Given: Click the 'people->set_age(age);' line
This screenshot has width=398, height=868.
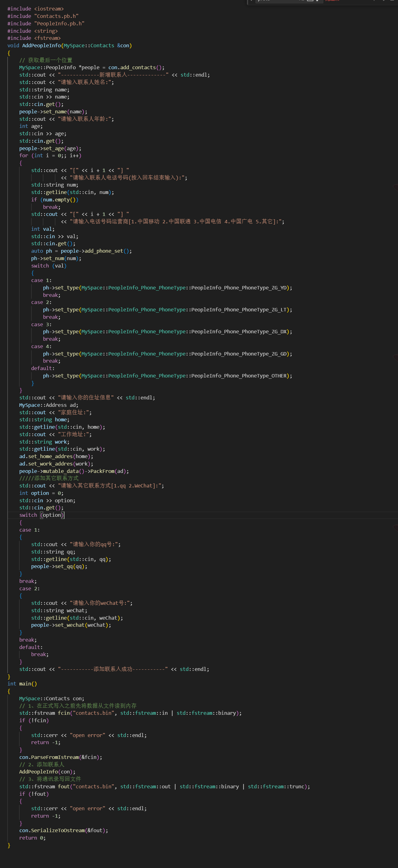Looking at the screenshot, I should 50,148.
